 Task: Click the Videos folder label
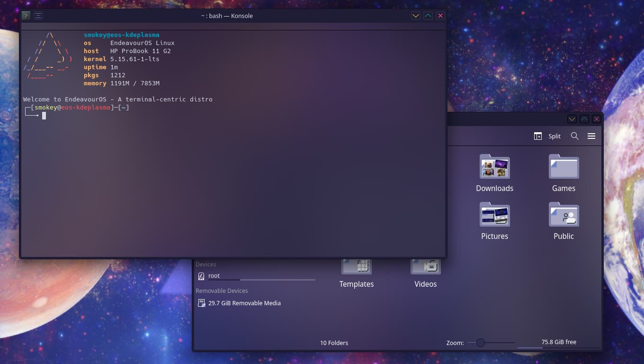click(426, 284)
